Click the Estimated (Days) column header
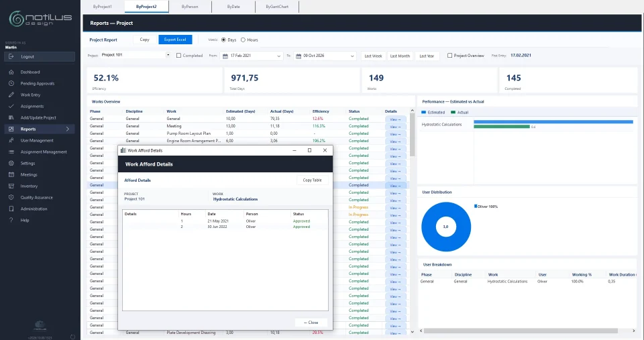Image resolution: width=644 pixels, height=340 pixels. tap(240, 111)
